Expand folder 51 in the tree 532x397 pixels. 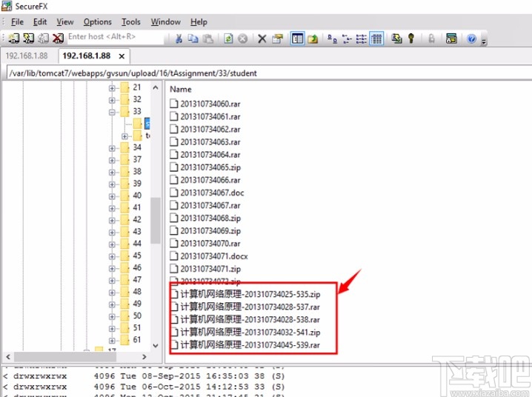(112, 329)
